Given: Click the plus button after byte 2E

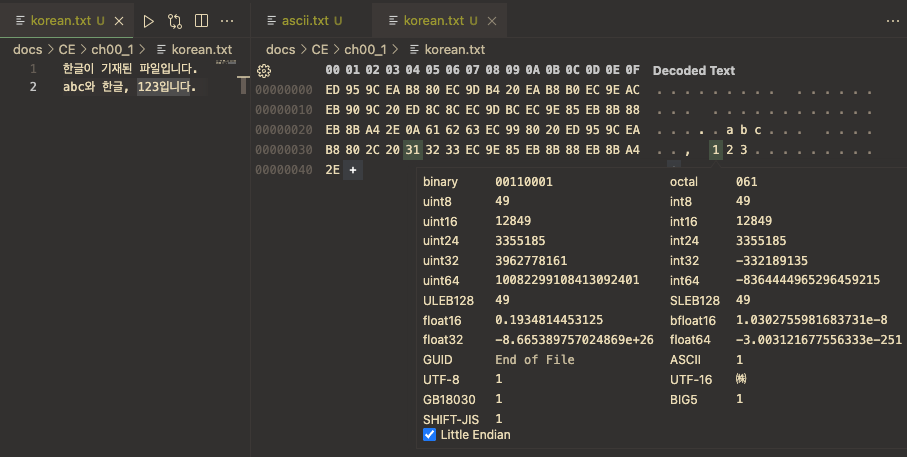Looking at the screenshot, I should 353,170.
